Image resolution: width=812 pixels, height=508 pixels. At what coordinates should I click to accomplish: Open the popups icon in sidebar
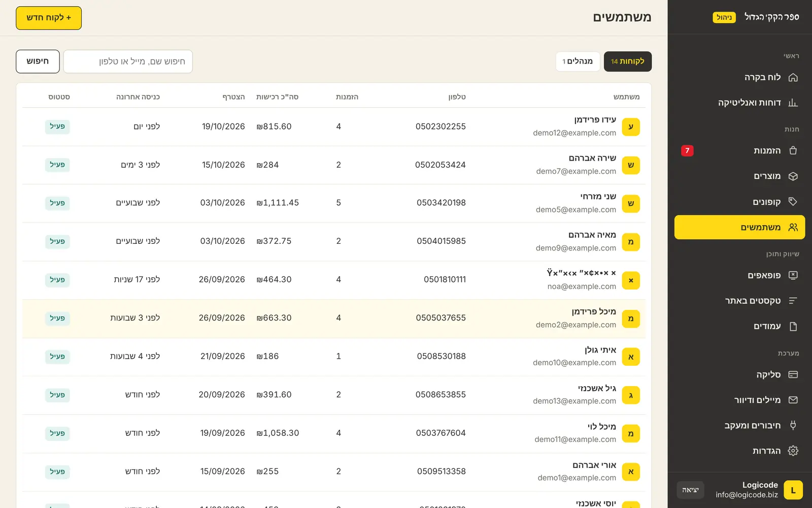click(x=793, y=275)
